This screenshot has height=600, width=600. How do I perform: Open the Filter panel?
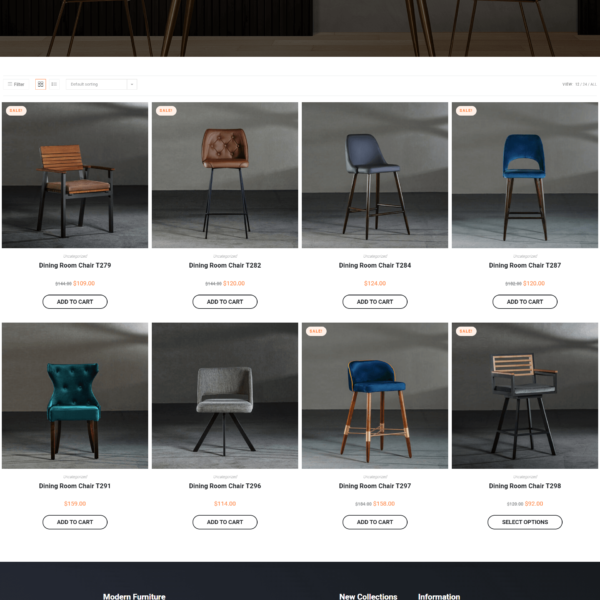(16, 84)
